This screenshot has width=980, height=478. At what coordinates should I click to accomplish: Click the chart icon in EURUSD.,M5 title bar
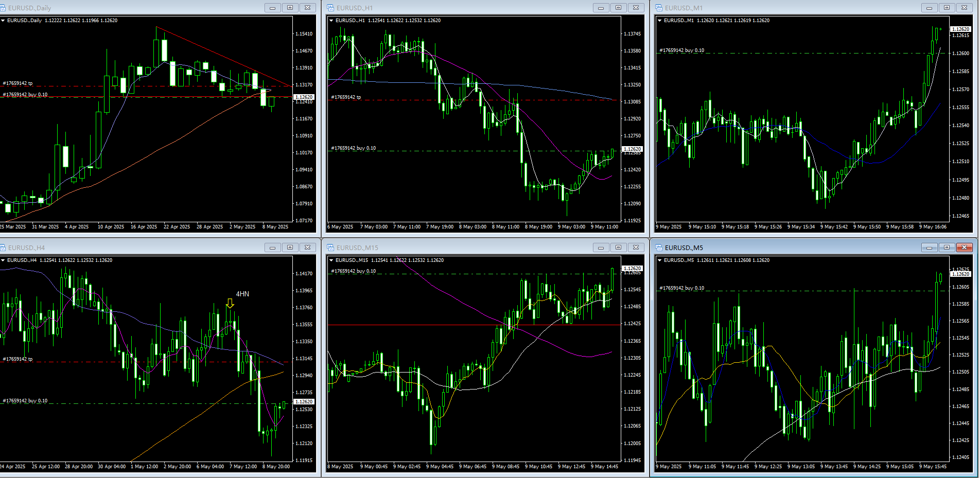pyautogui.click(x=659, y=247)
